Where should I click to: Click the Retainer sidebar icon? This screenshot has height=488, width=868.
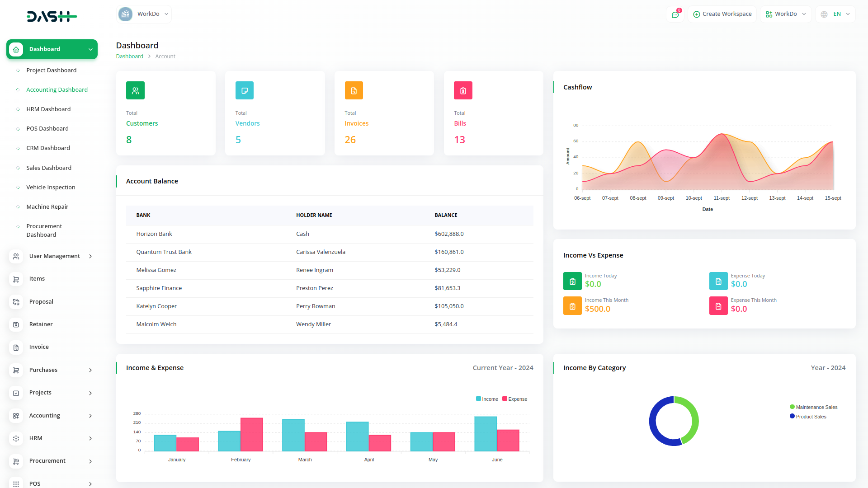click(x=16, y=324)
